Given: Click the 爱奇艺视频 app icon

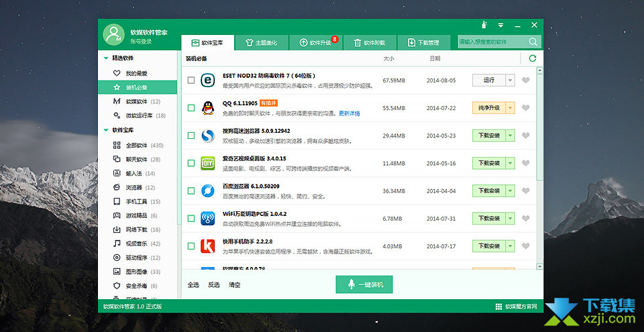Looking at the screenshot, I should 207,163.
